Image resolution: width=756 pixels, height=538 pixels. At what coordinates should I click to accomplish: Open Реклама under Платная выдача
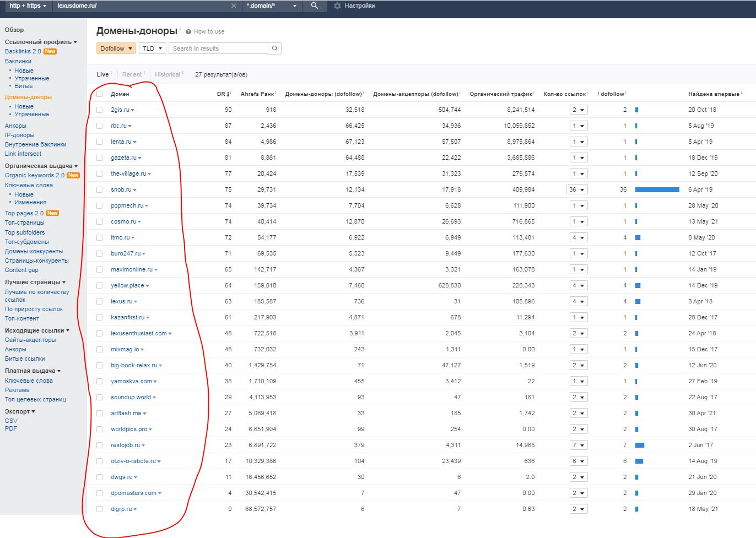click(x=17, y=390)
